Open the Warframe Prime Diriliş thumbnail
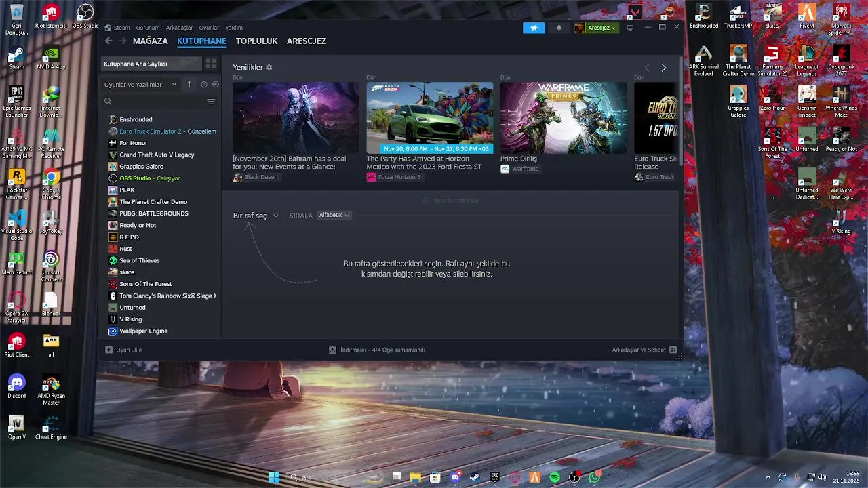This screenshot has width=868, height=488. click(x=564, y=118)
